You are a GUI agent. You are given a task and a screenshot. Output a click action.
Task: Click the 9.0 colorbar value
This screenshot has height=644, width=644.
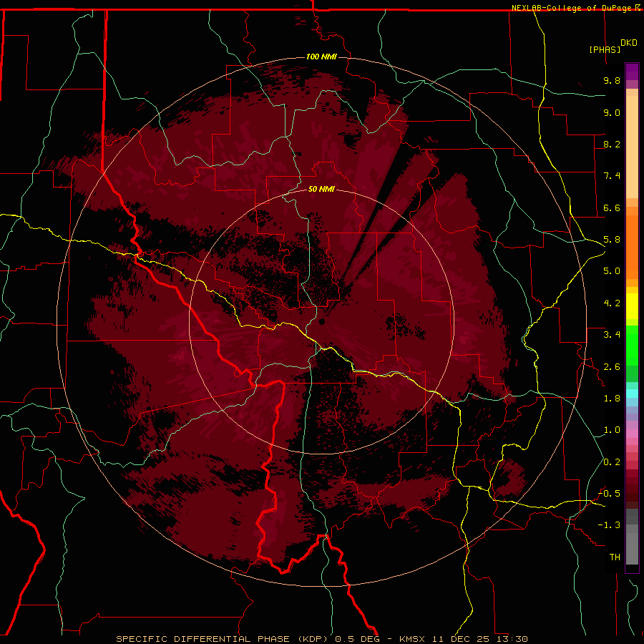pos(612,112)
